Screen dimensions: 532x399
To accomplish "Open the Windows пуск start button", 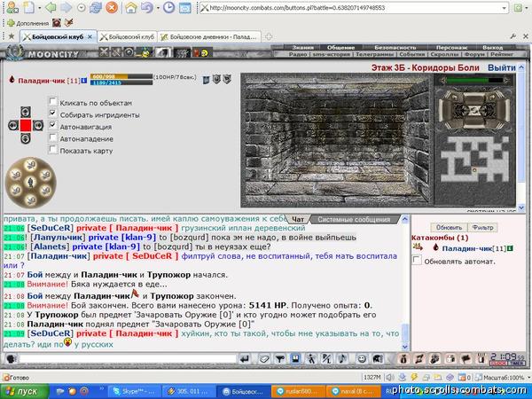I will click(x=25, y=391).
